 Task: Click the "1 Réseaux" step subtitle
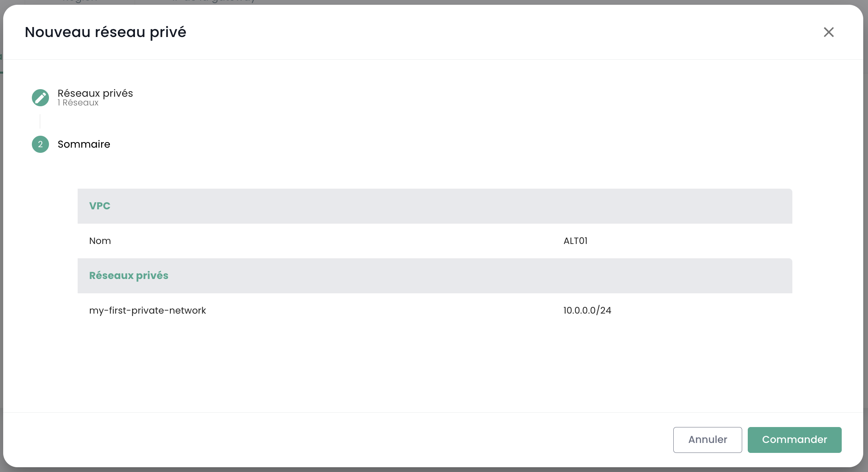click(x=78, y=103)
